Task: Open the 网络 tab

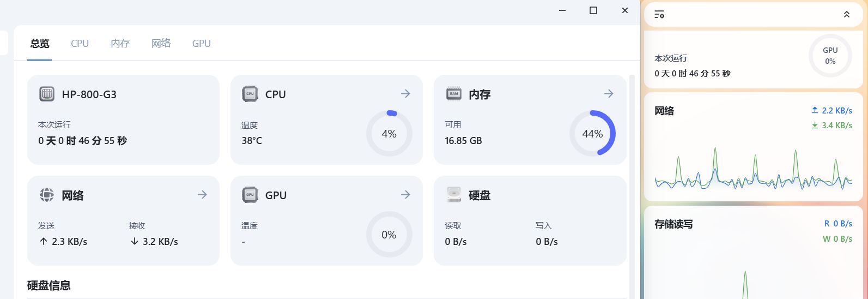Action: [161, 44]
